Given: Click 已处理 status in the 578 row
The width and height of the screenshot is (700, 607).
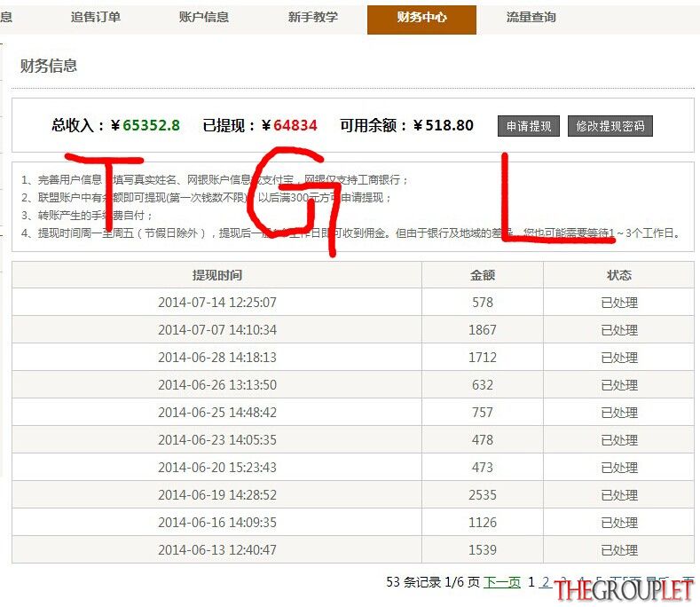Looking at the screenshot, I should pos(619,303).
